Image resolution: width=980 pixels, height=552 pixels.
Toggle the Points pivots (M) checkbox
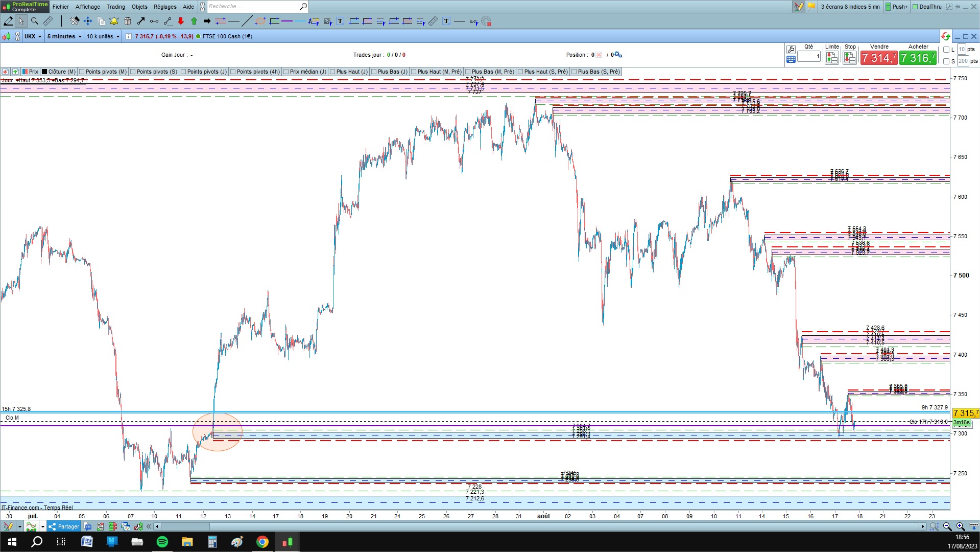[x=82, y=72]
